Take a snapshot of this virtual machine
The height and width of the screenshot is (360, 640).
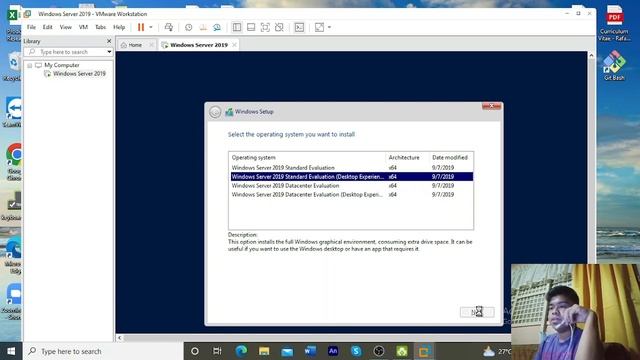189,27
